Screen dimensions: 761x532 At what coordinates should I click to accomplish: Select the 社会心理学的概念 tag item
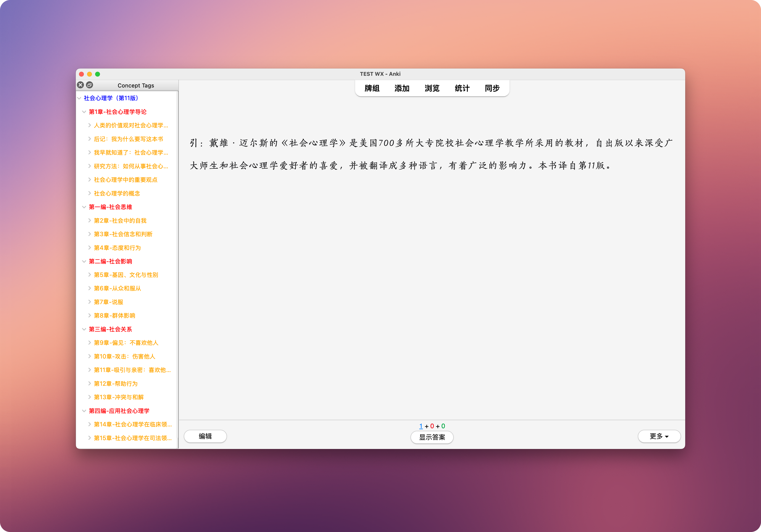coord(117,193)
